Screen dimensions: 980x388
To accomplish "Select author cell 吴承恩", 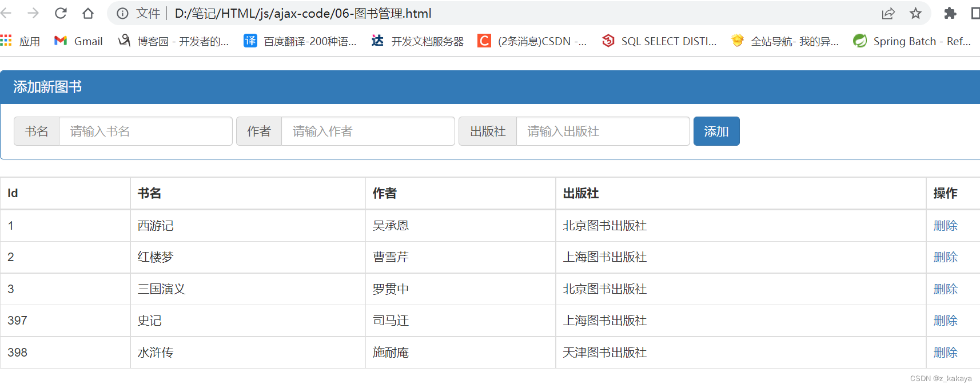I will 461,226.
